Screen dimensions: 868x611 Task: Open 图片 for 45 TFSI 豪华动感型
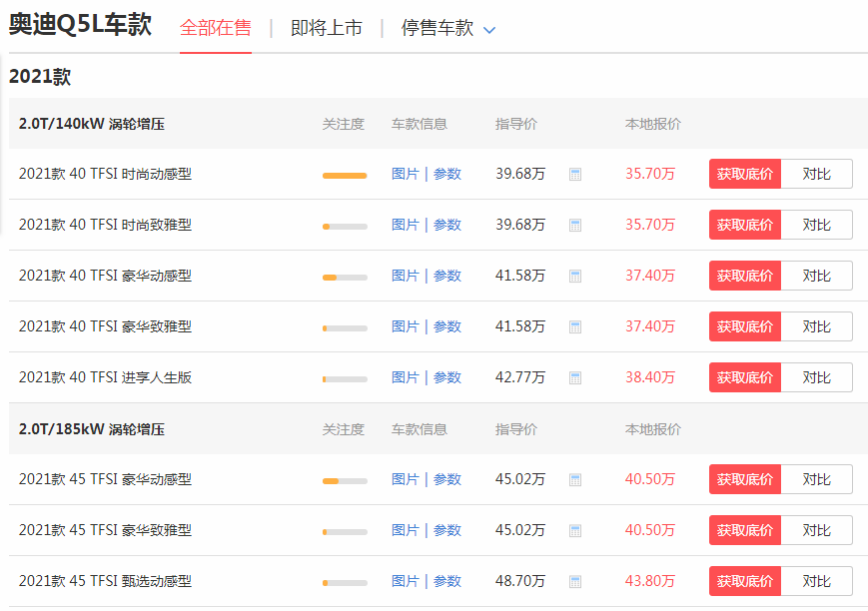(405, 478)
